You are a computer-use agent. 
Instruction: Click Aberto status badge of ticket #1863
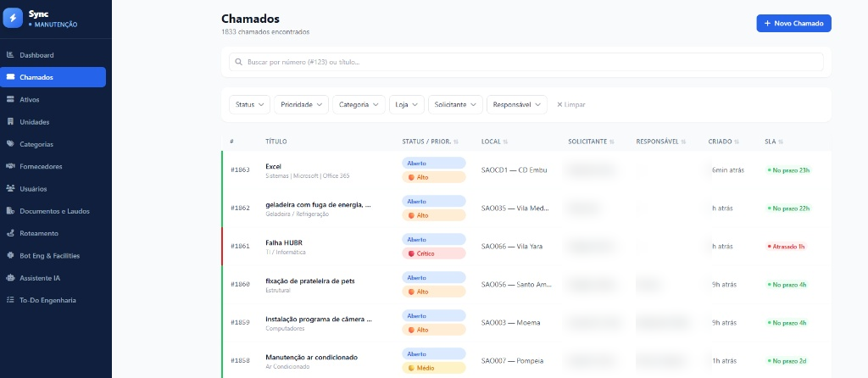(x=434, y=164)
